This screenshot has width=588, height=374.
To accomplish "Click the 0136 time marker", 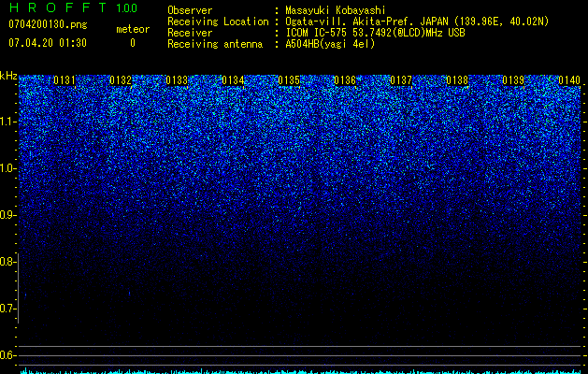I will 345,80.
